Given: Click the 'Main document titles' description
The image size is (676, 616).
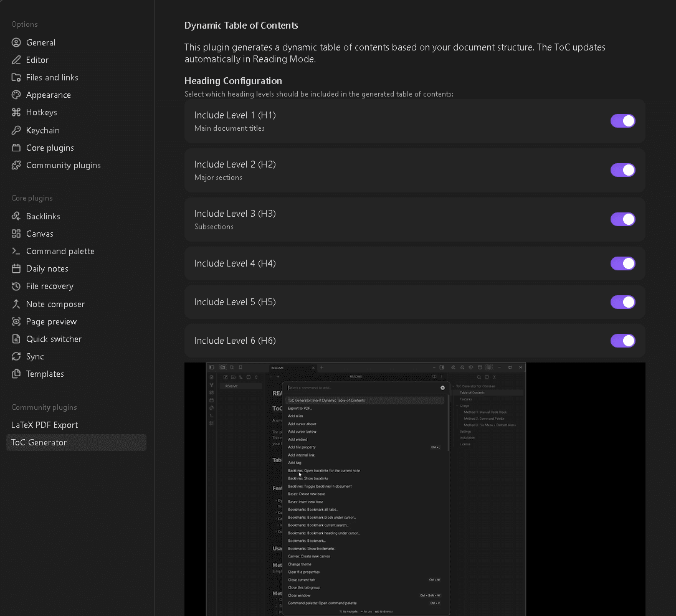Looking at the screenshot, I should point(229,128).
